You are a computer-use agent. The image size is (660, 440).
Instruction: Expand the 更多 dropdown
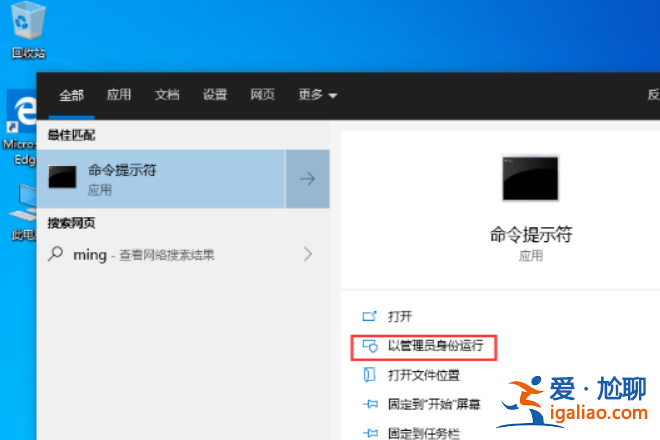[x=318, y=95]
